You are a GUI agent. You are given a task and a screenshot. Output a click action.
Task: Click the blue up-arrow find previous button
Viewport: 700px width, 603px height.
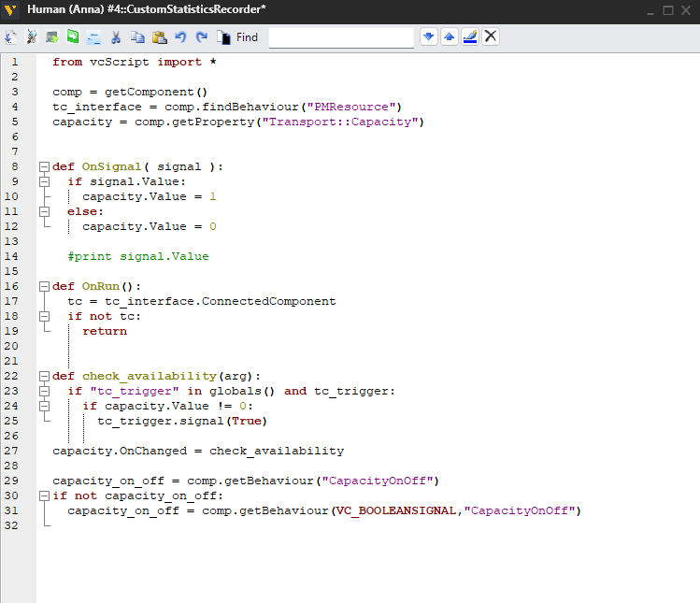click(x=450, y=37)
